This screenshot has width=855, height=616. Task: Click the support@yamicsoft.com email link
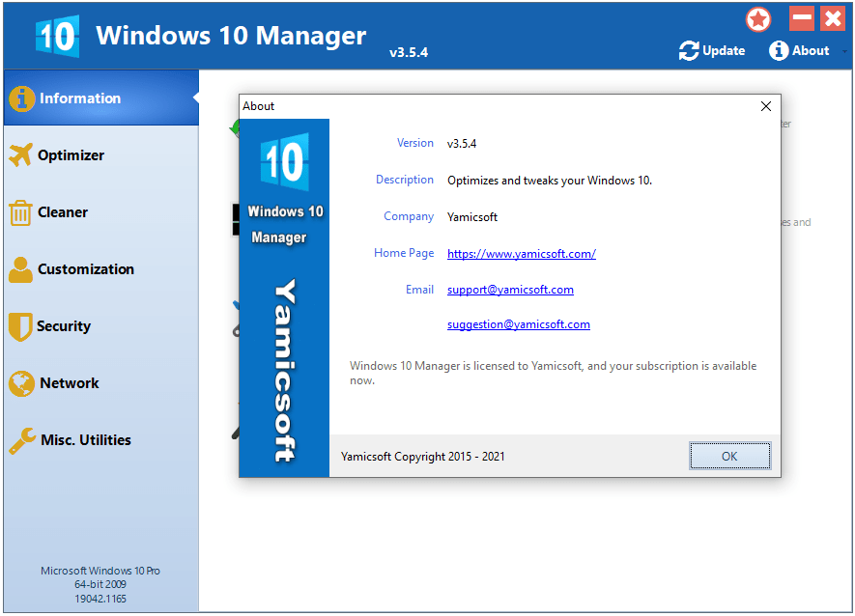click(510, 290)
